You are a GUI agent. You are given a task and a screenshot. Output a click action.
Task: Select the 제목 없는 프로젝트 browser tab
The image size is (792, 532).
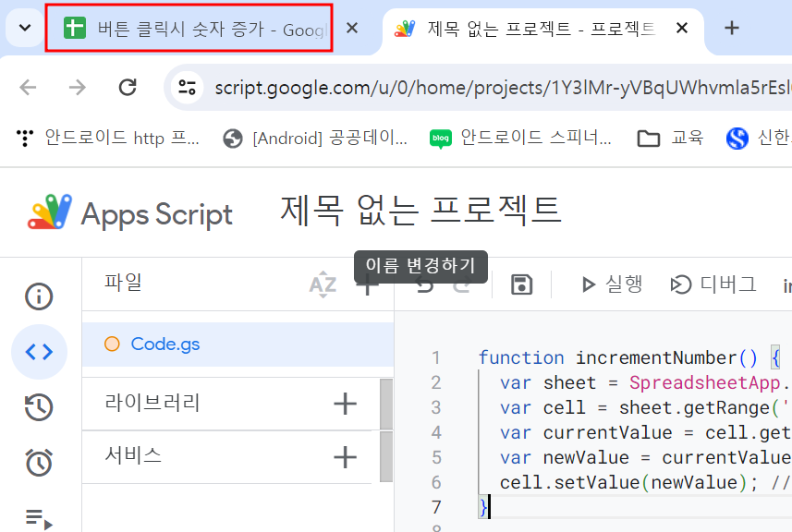click(x=541, y=29)
